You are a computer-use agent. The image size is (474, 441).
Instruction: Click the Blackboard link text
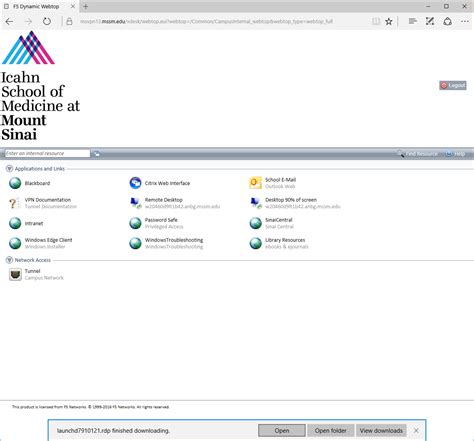pos(37,183)
